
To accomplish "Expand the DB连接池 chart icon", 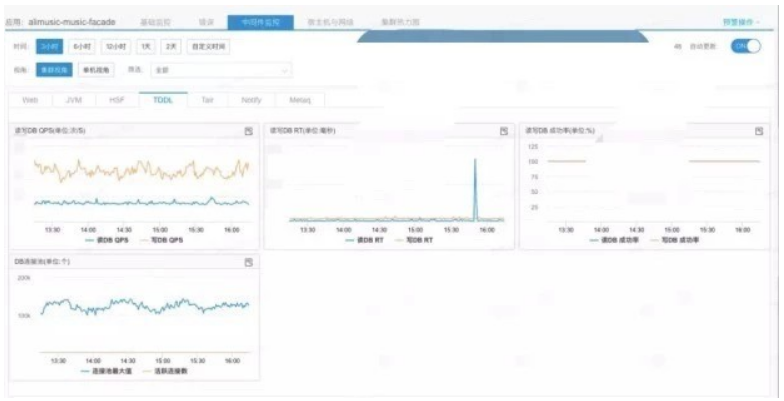I will pos(248,262).
